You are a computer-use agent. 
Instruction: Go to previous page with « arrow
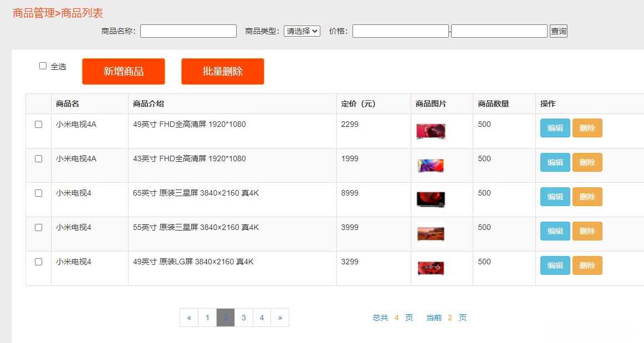190,318
